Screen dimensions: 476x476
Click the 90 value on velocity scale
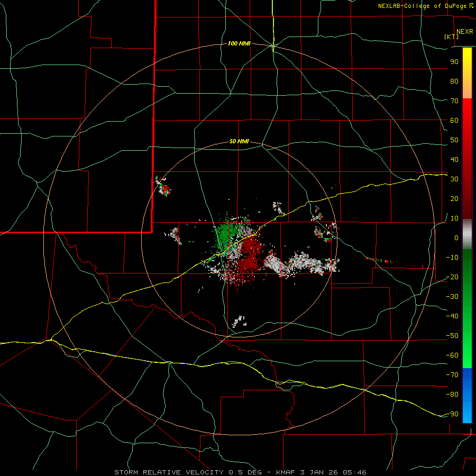(454, 62)
